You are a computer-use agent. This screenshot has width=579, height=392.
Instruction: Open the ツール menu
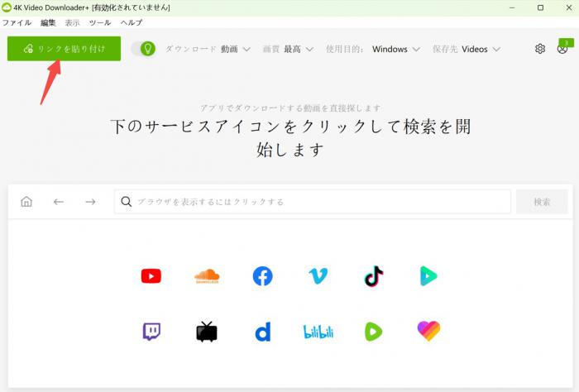(100, 22)
